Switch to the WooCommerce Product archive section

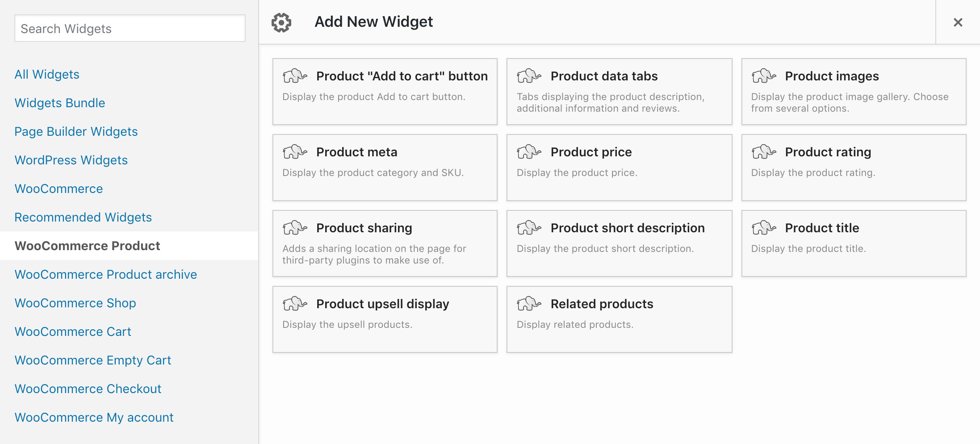106,274
